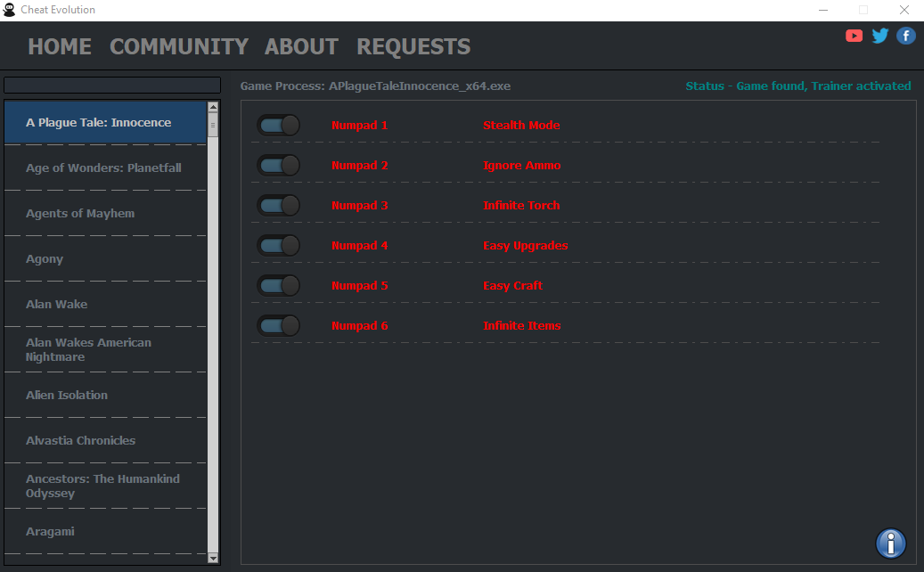The width and height of the screenshot is (924, 572).
Task: Open the YouTube channel icon
Action: (854, 36)
